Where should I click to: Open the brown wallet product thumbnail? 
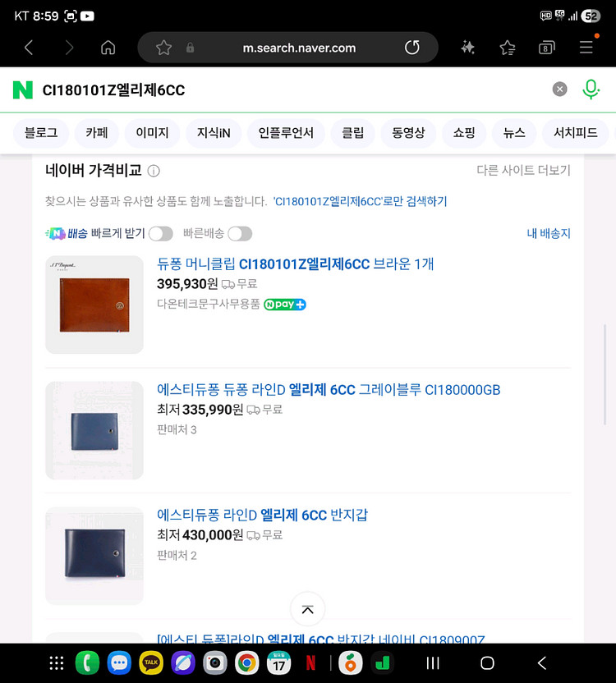pyautogui.click(x=94, y=305)
